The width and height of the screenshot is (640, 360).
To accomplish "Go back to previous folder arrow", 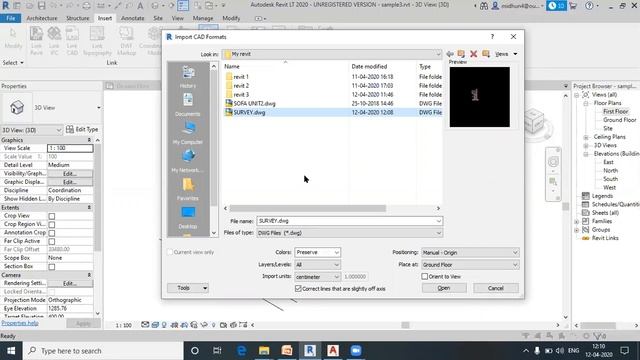I will coord(450,54).
